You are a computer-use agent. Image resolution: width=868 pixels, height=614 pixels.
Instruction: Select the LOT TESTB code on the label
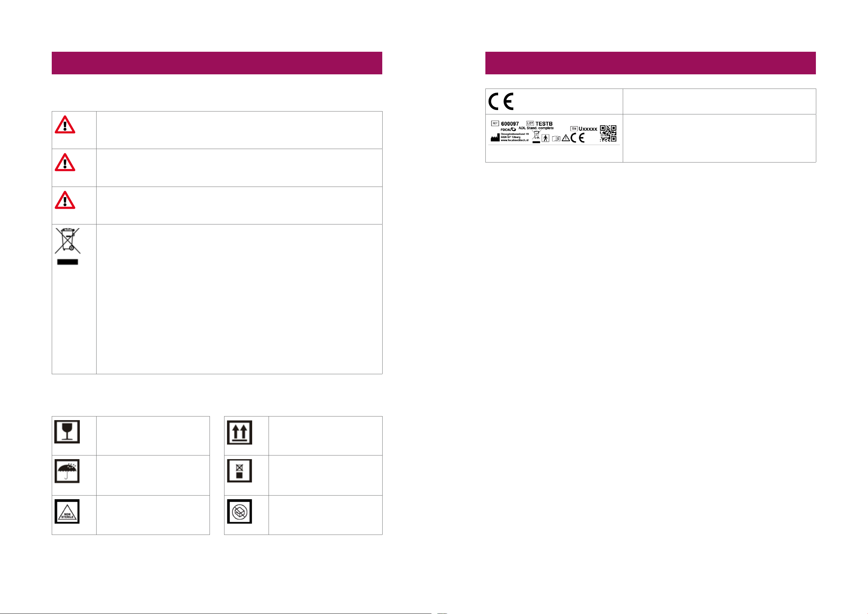coord(539,124)
